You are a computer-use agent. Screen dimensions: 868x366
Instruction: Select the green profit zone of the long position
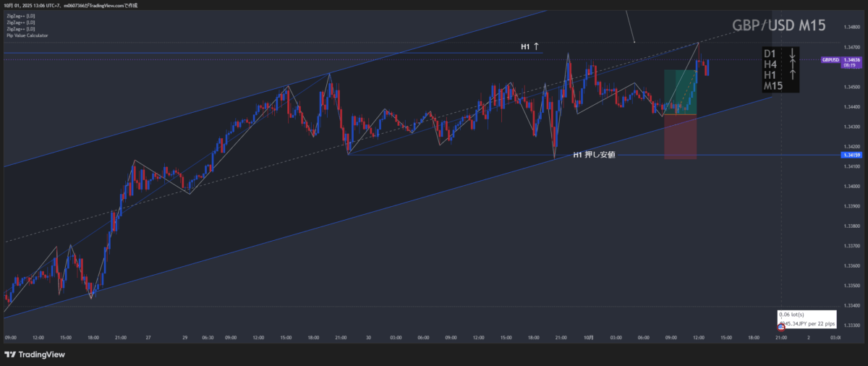pos(680,92)
